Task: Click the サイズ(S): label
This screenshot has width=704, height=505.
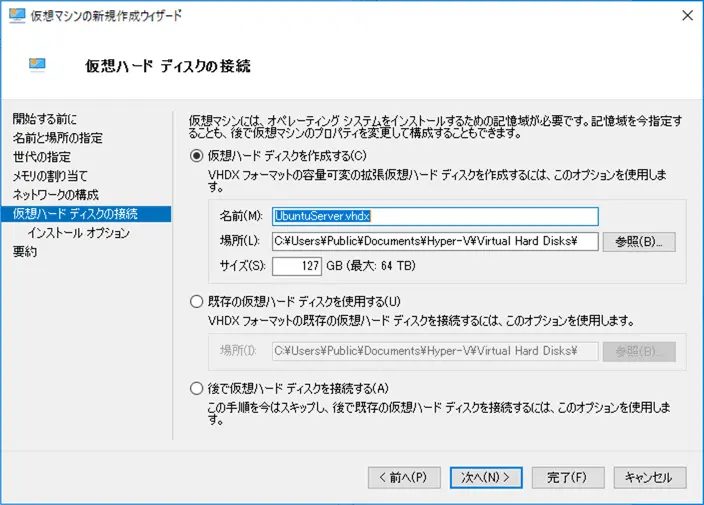Action: coord(242,266)
